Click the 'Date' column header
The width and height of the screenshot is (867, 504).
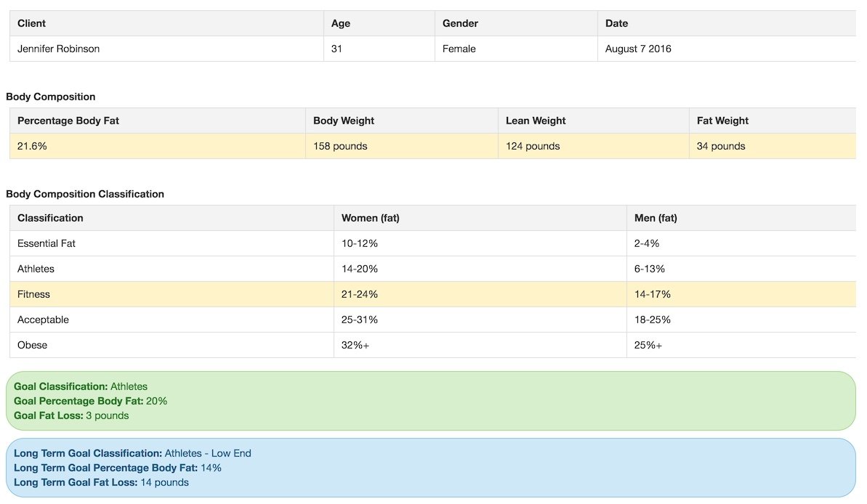point(727,23)
